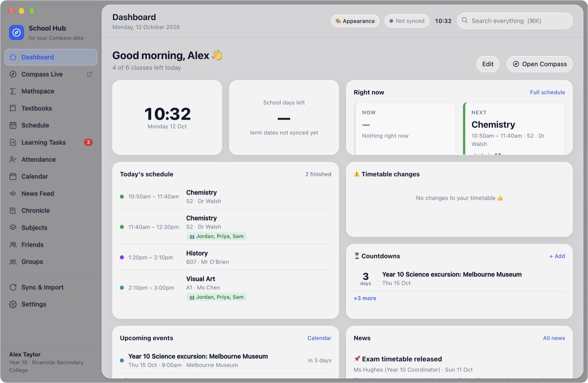Click the hourglass icon beside Countdowns
This screenshot has width=588, height=383.
click(x=356, y=256)
